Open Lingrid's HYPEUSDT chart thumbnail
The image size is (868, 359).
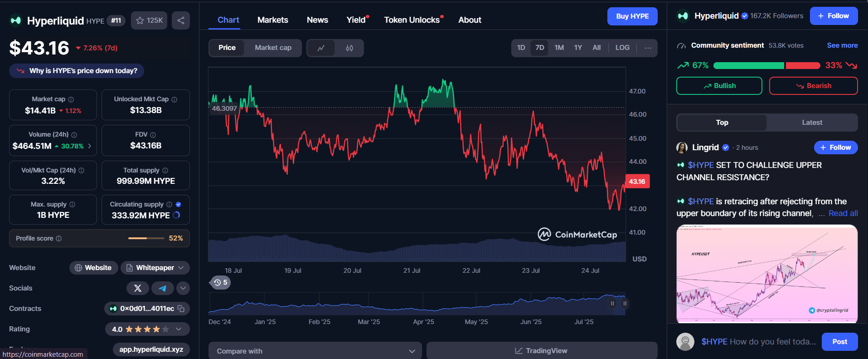767,274
